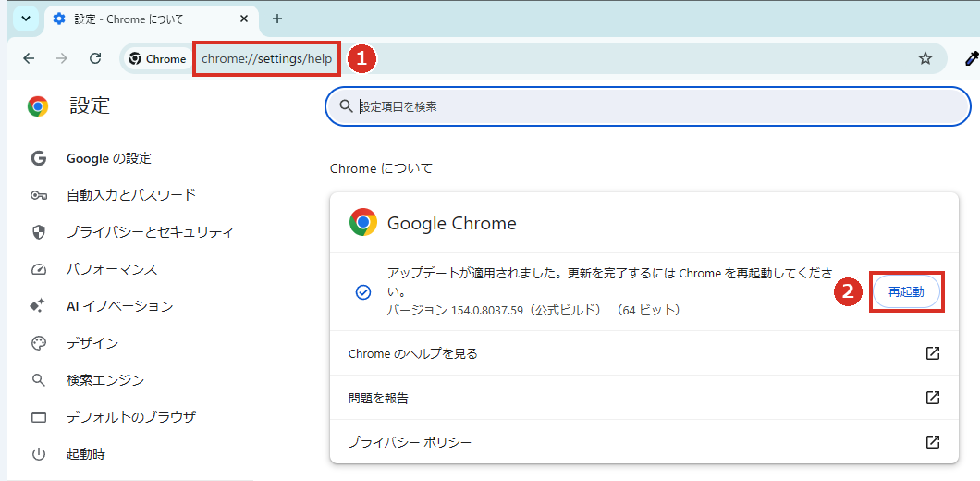Image resolution: width=980 pixels, height=481 pixels.
Task: Click external link icon for プライバシー ポリシー
Action: 933,442
